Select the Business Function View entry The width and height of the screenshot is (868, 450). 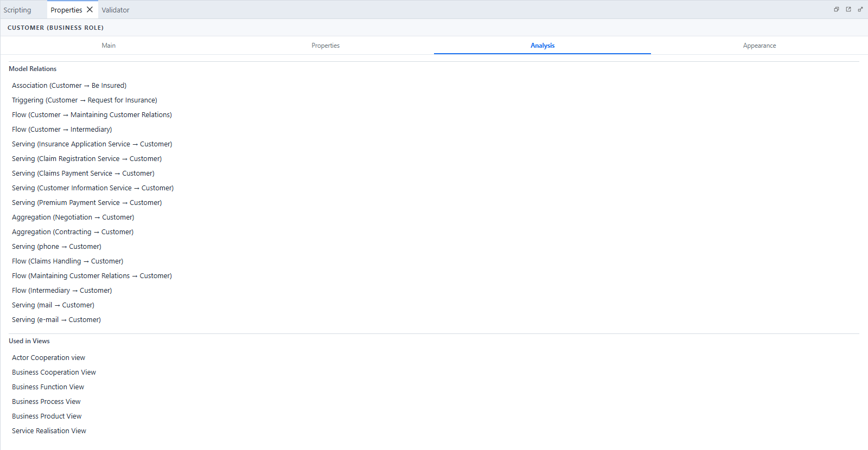[x=48, y=387]
